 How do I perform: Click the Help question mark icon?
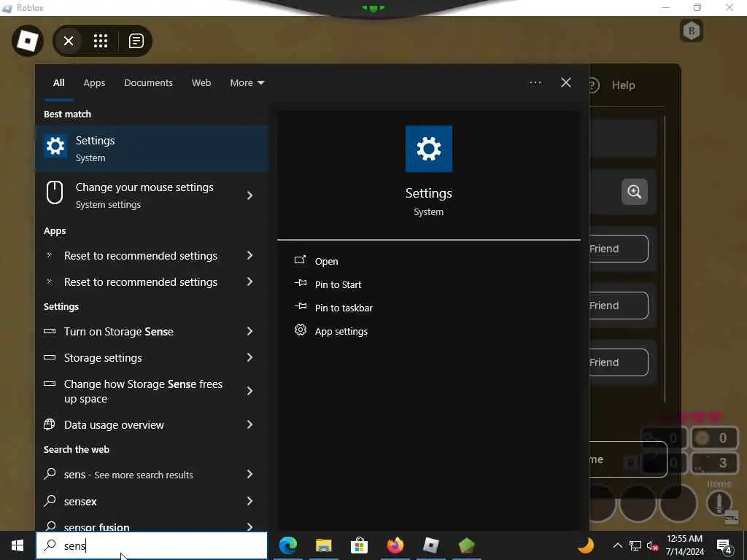pos(594,85)
